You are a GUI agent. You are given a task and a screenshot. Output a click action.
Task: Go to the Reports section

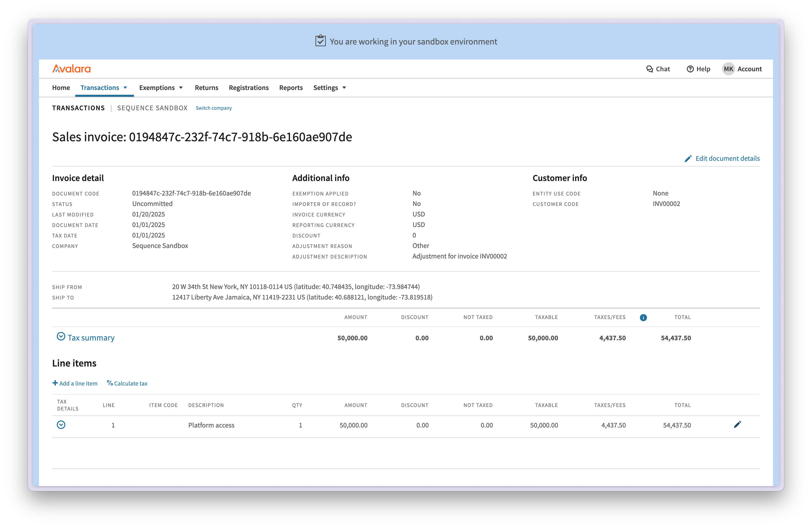[291, 88]
